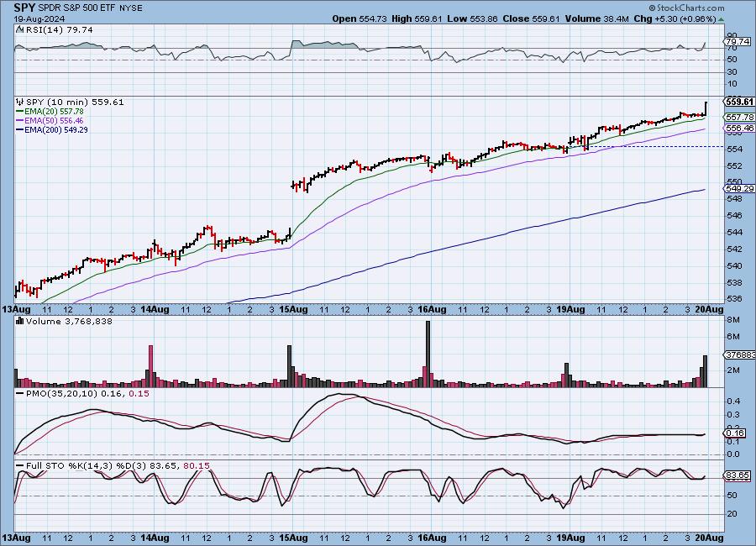The width and height of the screenshot is (756, 546).
Task: Click the SPY (10 min) 559.61 legend
Action: pos(75,102)
